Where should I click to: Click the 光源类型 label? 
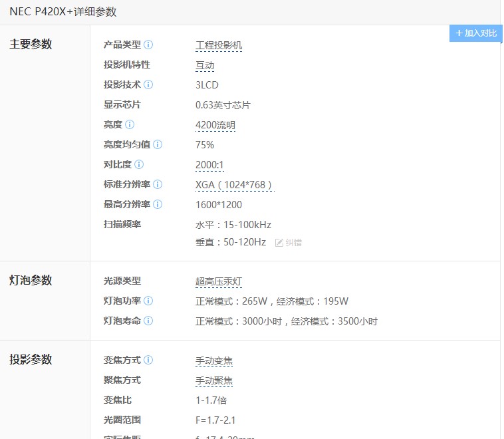(122, 281)
